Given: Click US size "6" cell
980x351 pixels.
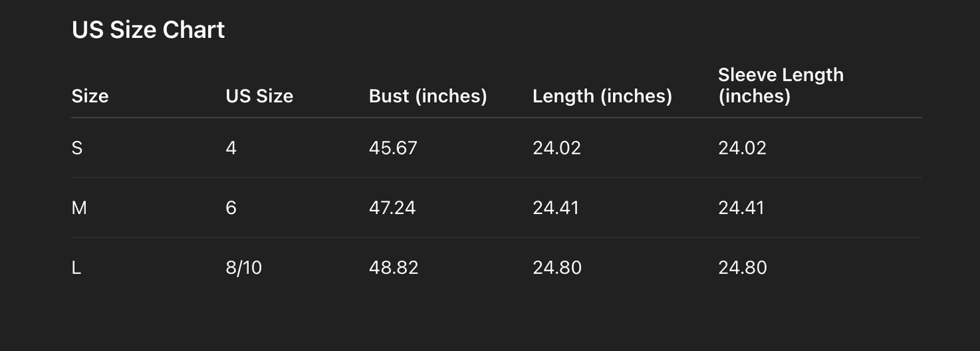Looking at the screenshot, I should tap(231, 208).
